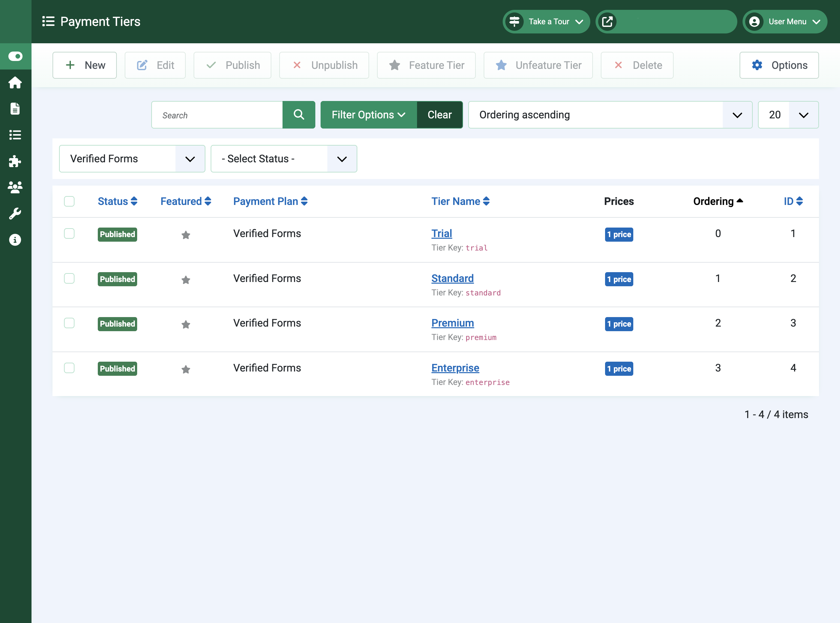Screen dimensions: 840x623
Task: Select the wrench tools icon
Action: pyautogui.click(x=15, y=213)
